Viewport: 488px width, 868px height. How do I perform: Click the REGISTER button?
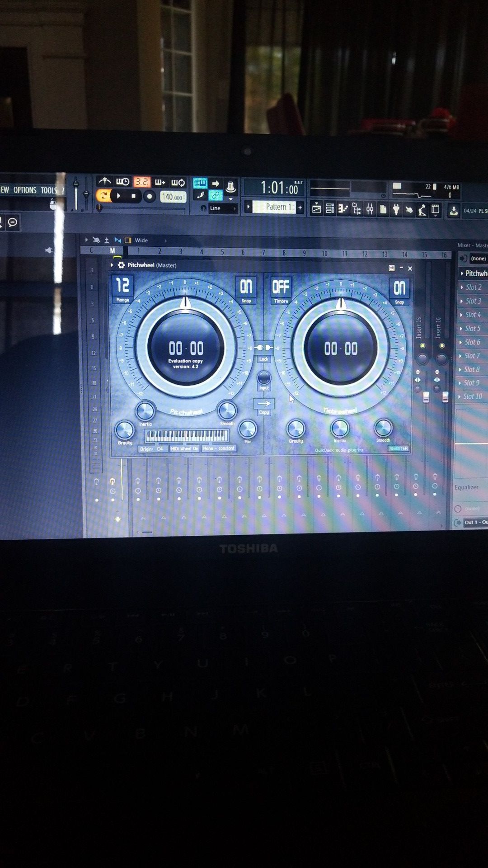398,448
